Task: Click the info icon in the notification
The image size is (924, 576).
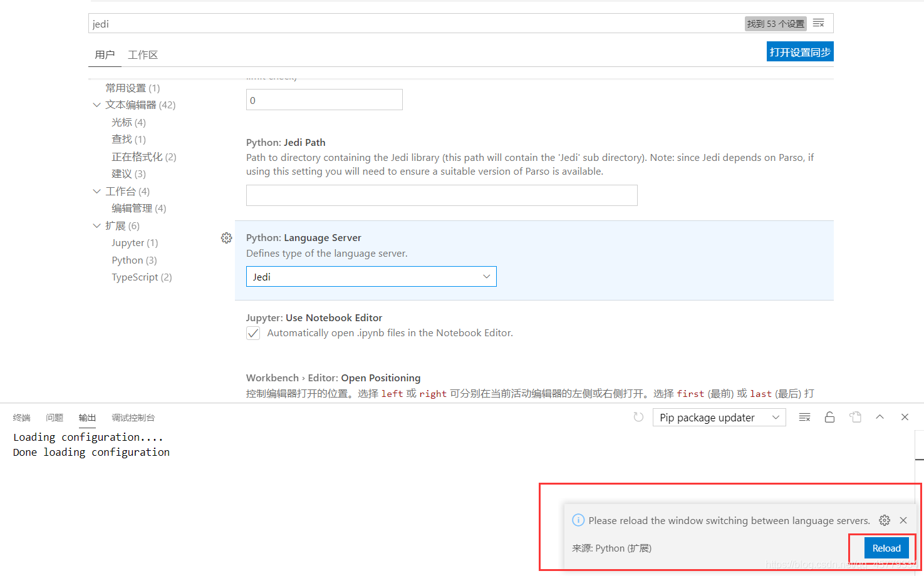Action: pos(579,520)
